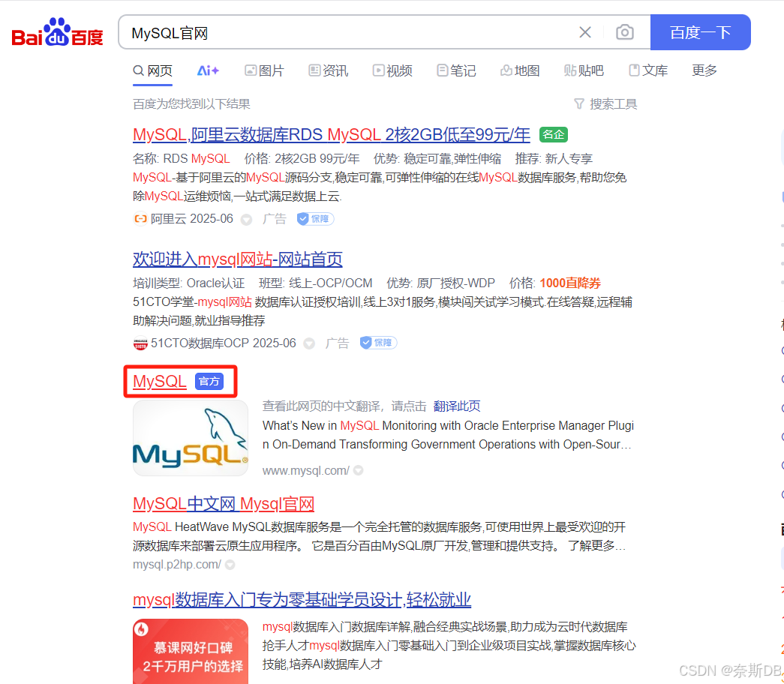Switch to the AI+ tab
Screen dimensions: 784x684
click(x=208, y=71)
